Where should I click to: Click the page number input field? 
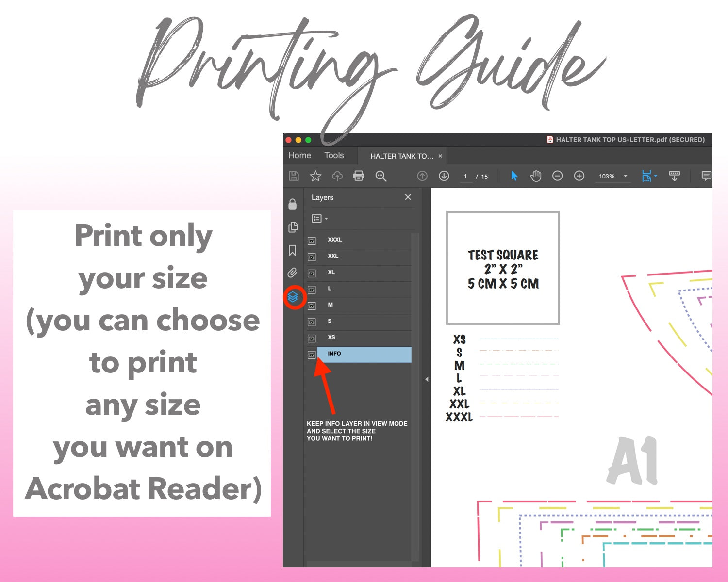(x=465, y=177)
